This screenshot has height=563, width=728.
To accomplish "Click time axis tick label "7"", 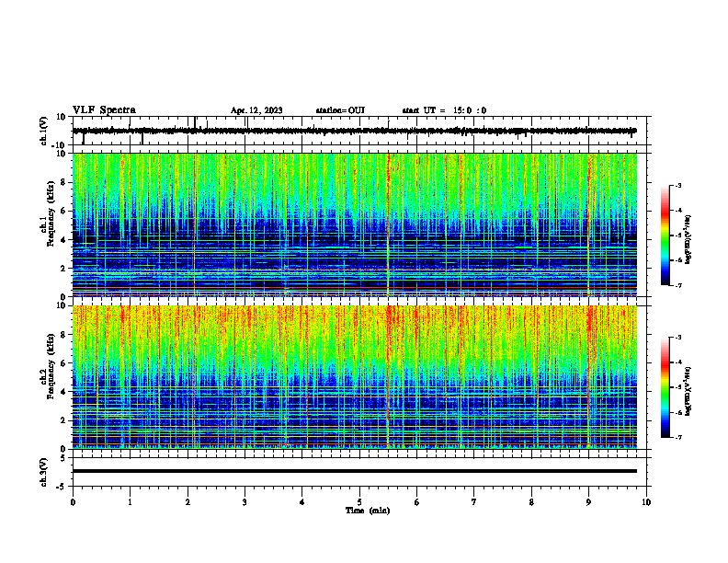I will pos(474,502).
